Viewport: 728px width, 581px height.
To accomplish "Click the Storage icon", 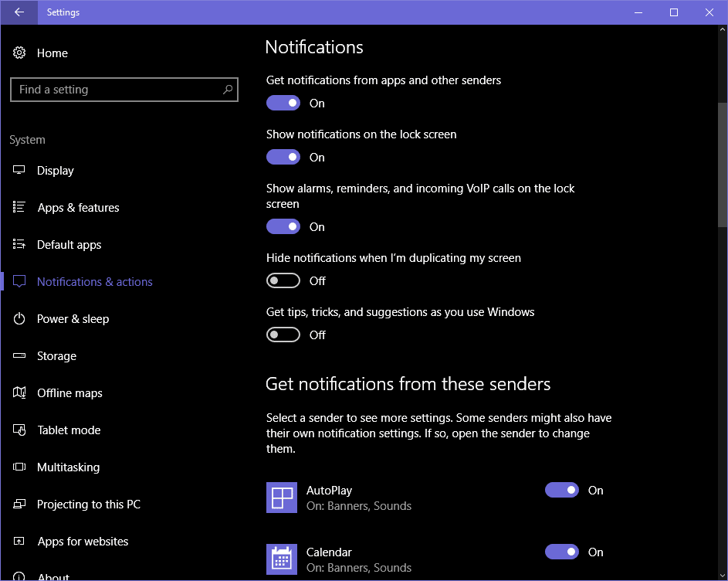I will click(x=19, y=355).
